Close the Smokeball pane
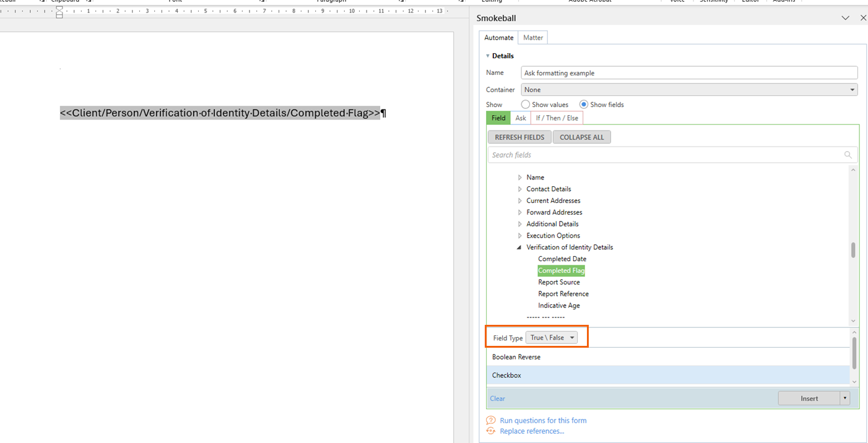This screenshot has height=443, width=868. (x=863, y=18)
